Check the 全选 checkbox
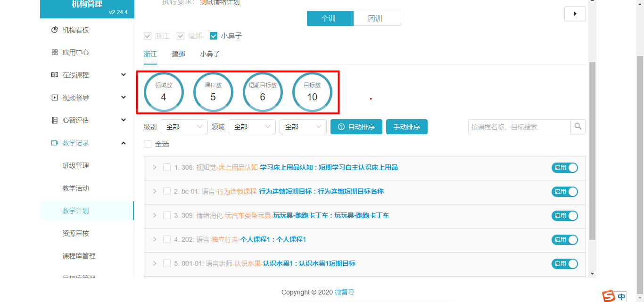644x302 pixels. [x=148, y=144]
